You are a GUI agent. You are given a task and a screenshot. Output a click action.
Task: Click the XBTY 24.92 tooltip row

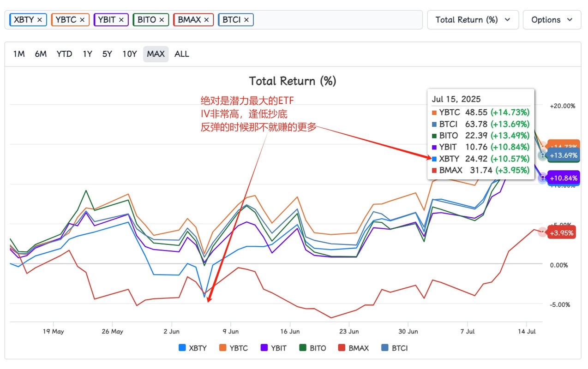click(480, 158)
